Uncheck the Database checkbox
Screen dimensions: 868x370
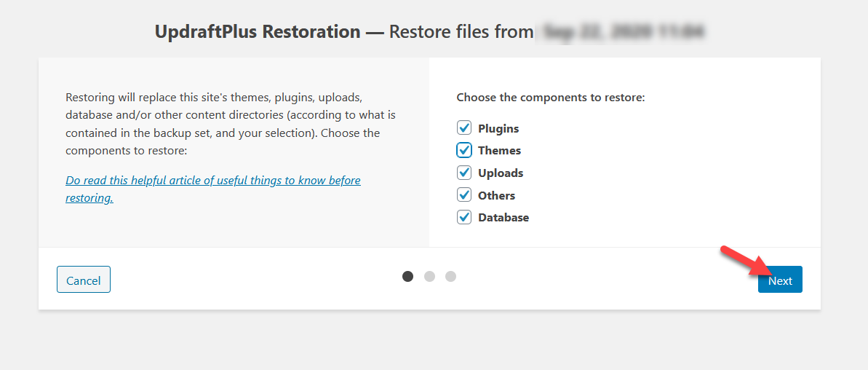click(x=464, y=217)
